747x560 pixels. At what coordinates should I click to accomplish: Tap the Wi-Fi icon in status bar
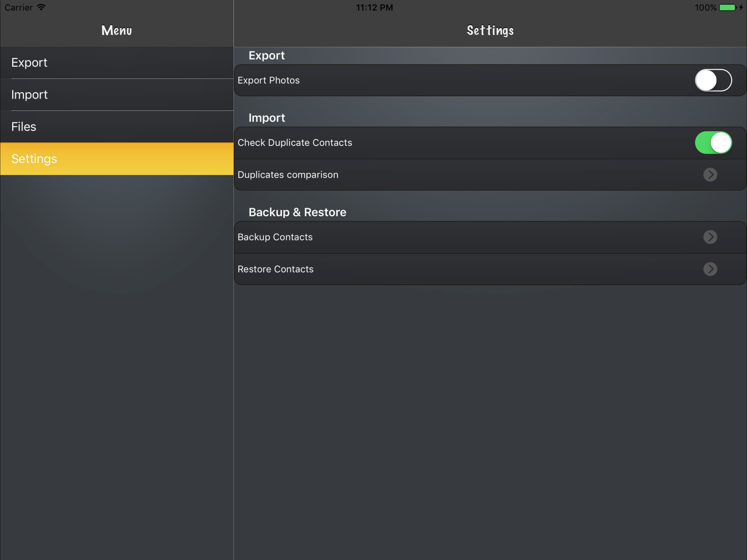tap(41, 7)
